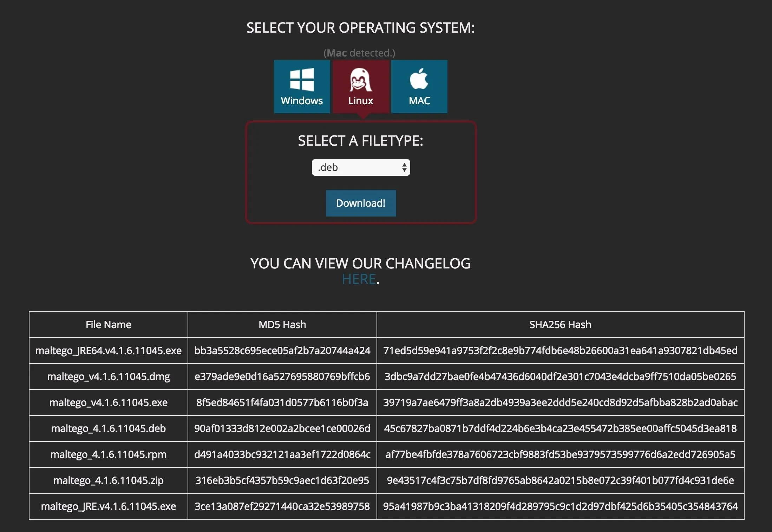Select file name maltego_4.1.6.11045.zip
772x532 pixels.
pos(109,480)
